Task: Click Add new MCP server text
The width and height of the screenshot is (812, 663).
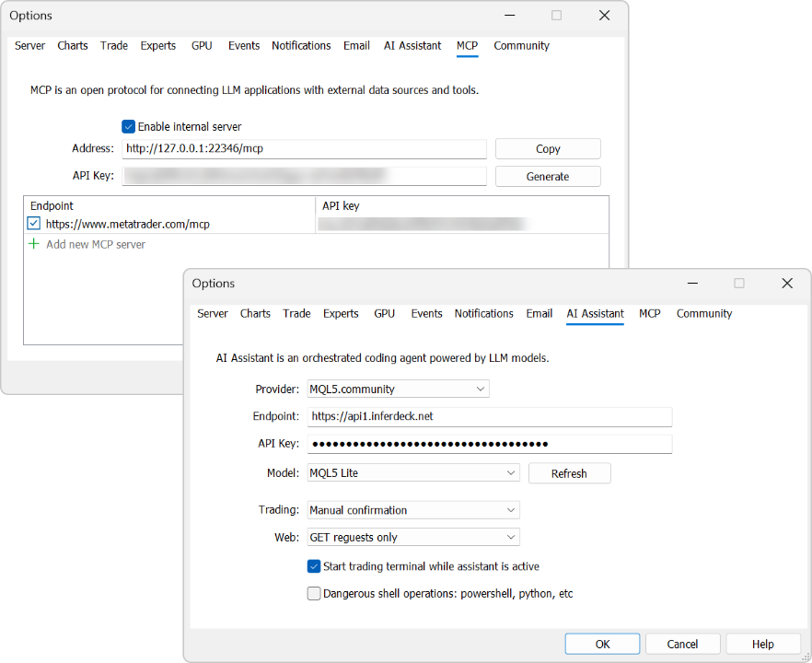Action: [x=96, y=245]
